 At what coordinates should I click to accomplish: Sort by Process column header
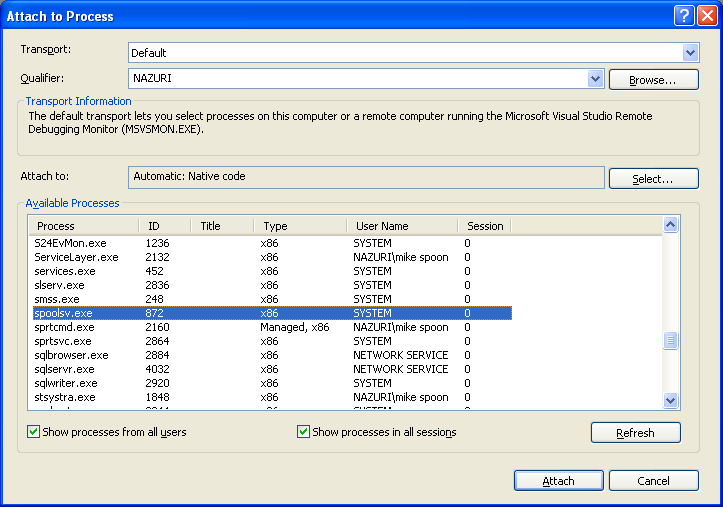[x=84, y=226]
